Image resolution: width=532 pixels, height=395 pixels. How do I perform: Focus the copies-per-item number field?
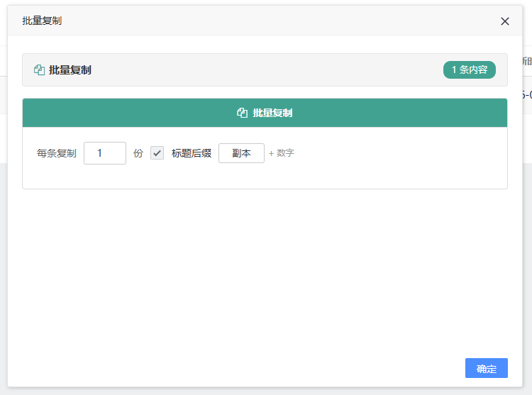tap(104, 153)
